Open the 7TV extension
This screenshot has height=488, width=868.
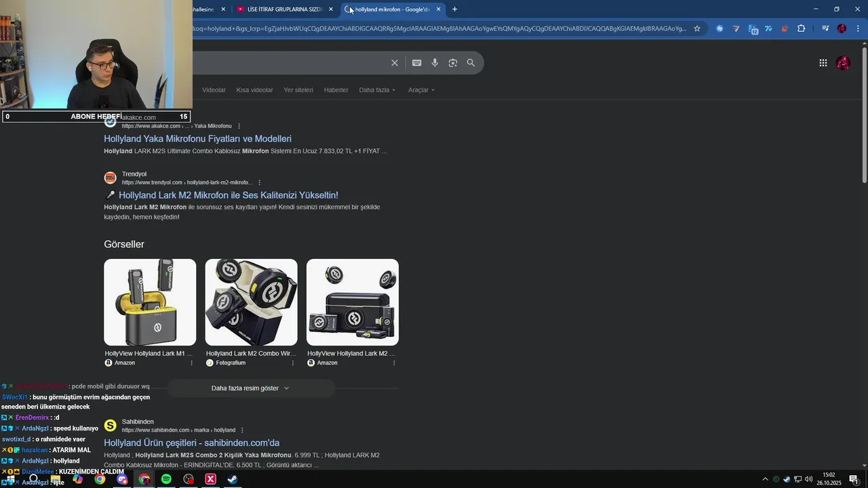(x=768, y=28)
